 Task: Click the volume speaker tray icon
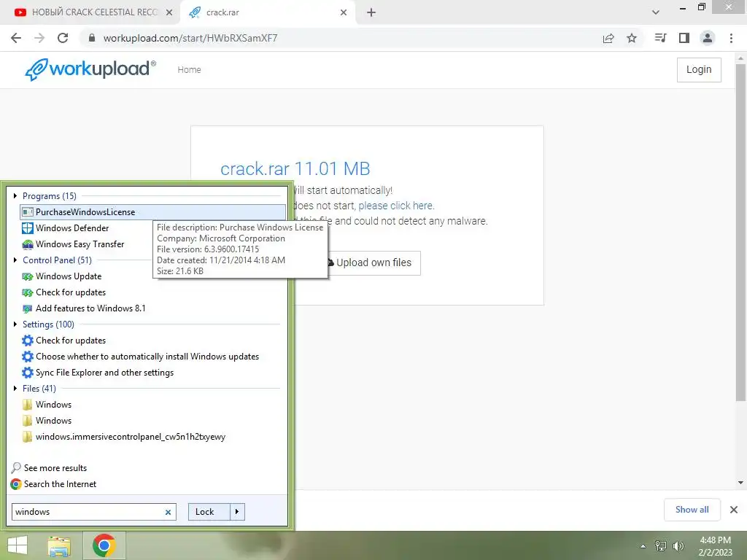tap(678, 546)
